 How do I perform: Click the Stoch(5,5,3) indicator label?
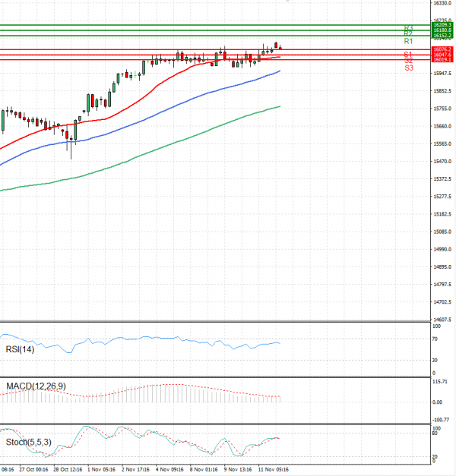pyautogui.click(x=29, y=442)
